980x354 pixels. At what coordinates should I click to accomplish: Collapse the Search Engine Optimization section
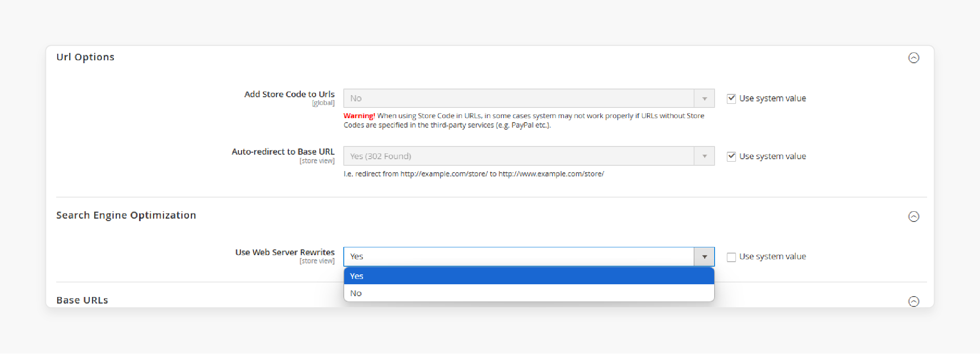[x=914, y=217]
